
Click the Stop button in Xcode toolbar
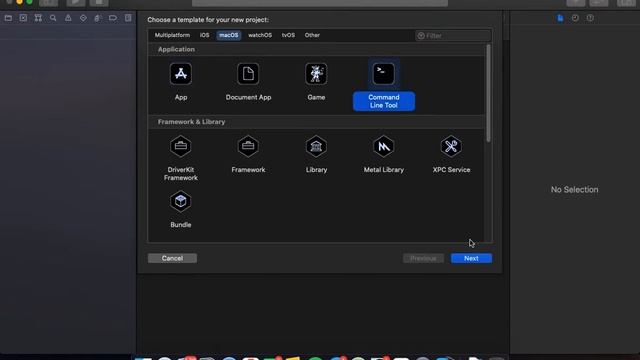point(99,2)
